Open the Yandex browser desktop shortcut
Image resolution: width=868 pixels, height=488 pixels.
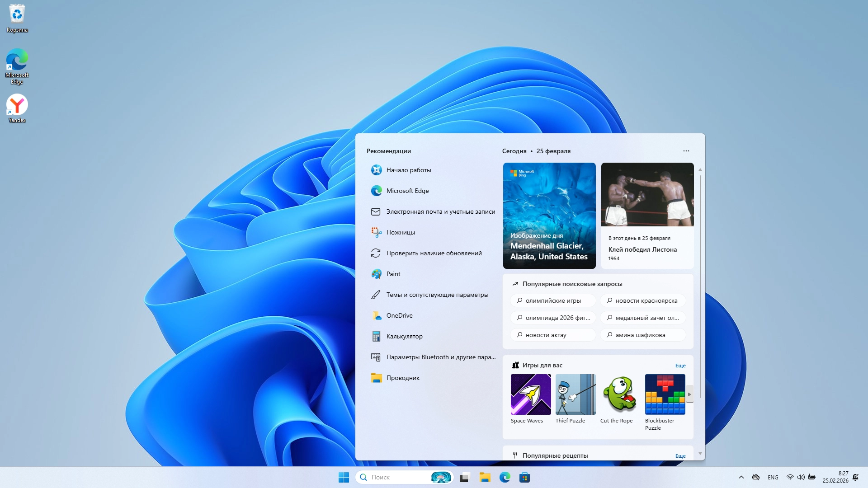[17, 108]
